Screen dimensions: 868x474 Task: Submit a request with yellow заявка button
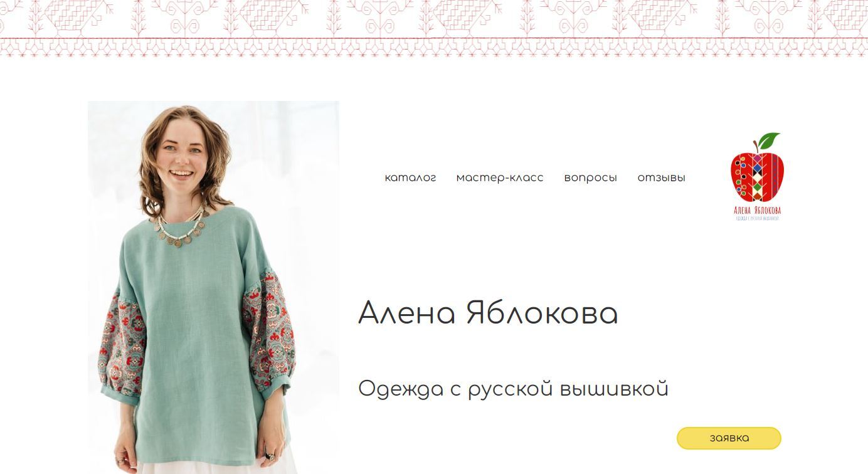click(x=729, y=438)
